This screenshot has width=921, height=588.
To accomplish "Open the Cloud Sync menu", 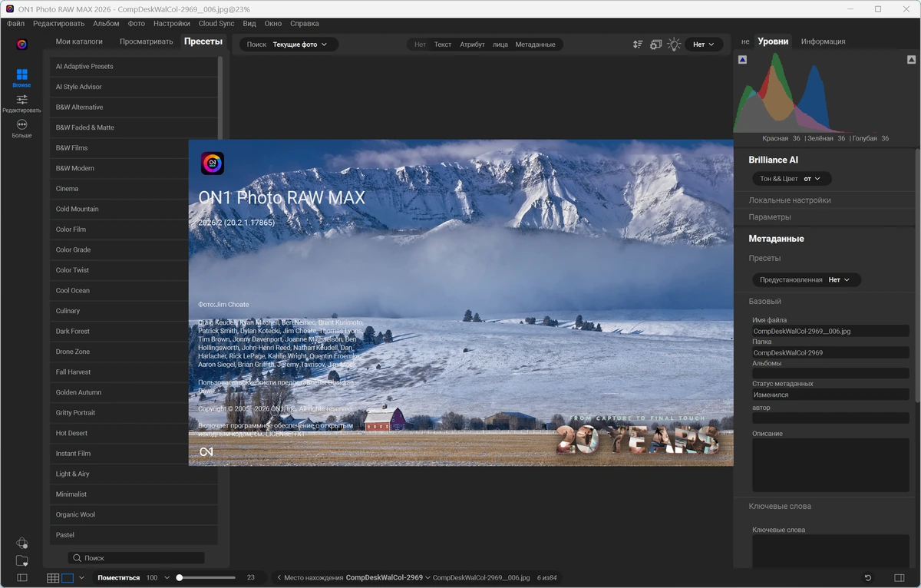I will 216,24.
